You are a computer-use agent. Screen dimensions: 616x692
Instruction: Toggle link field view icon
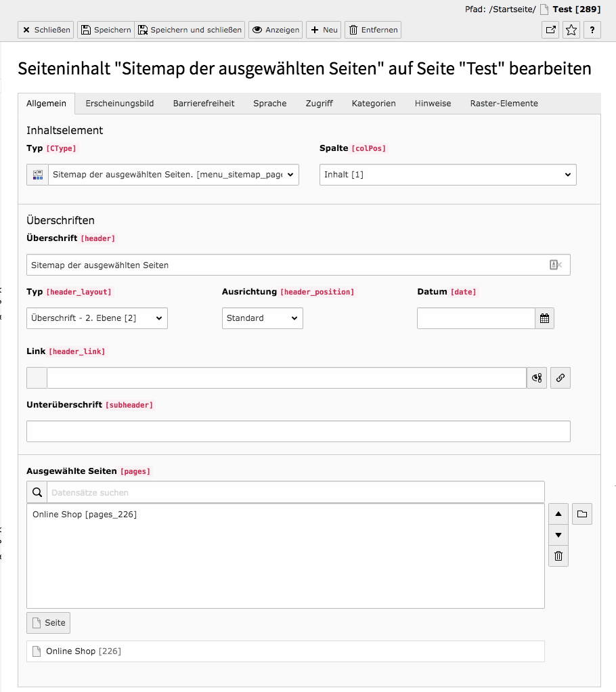pos(537,378)
